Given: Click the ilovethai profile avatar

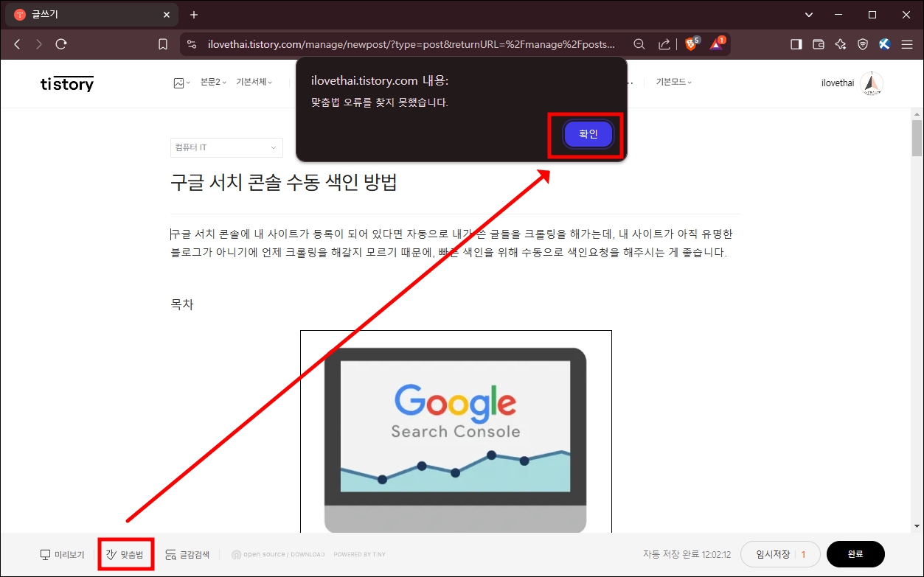Looking at the screenshot, I should [871, 83].
